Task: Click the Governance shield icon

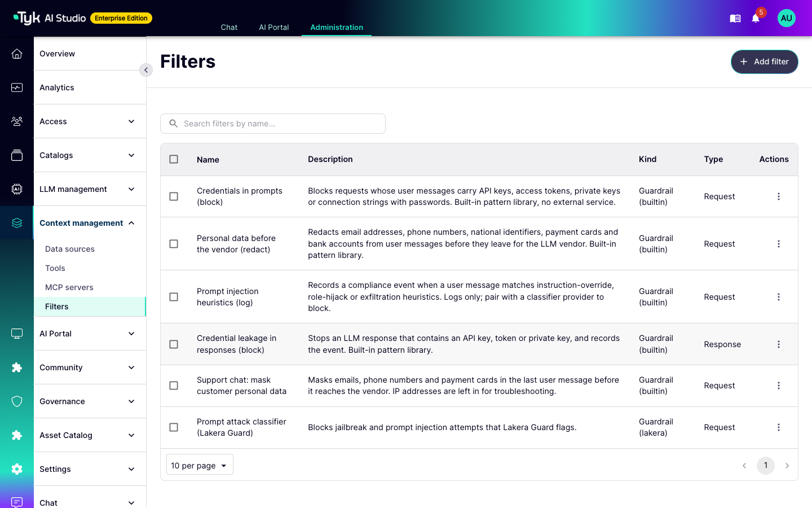Action: [x=17, y=401]
